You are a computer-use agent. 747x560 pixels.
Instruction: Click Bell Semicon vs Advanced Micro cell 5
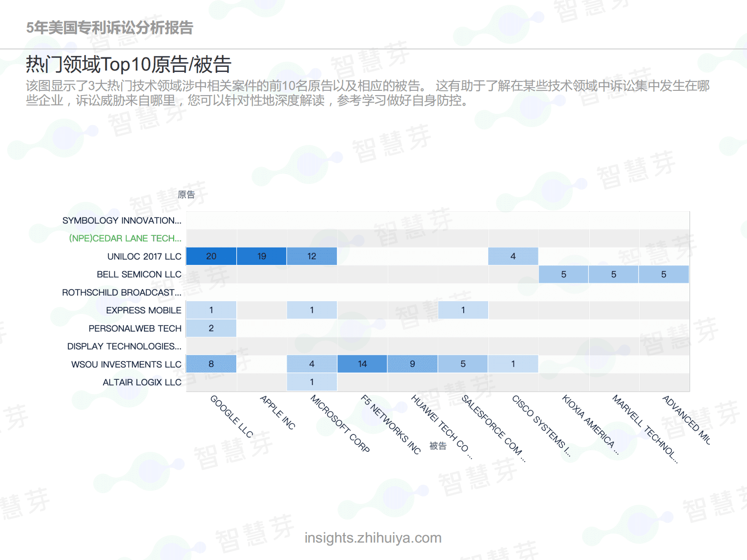tap(664, 274)
